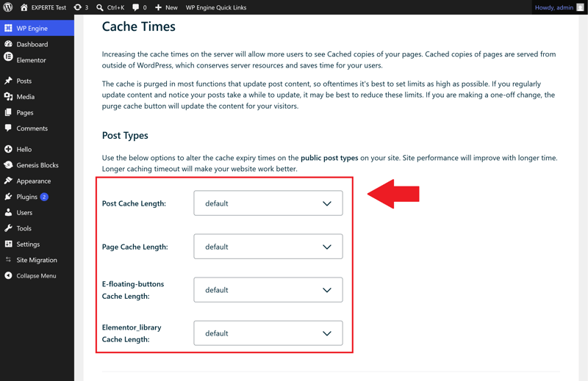Click the Collapse Menu arrow icon
The width and height of the screenshot is (588, 381).
tap(8, 275)
